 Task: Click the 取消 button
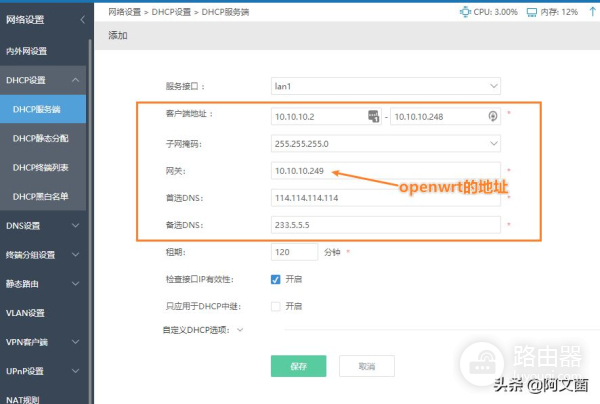click(367, 366)
